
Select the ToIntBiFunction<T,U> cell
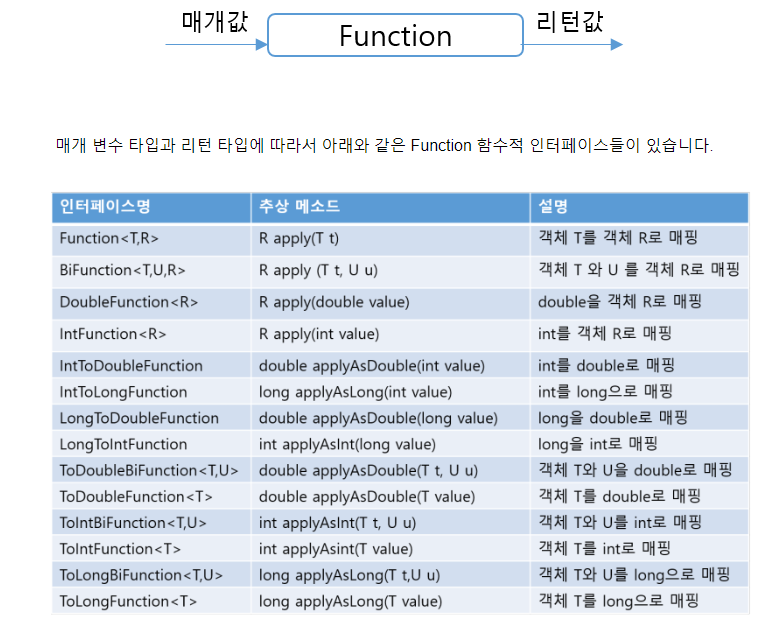151,522
